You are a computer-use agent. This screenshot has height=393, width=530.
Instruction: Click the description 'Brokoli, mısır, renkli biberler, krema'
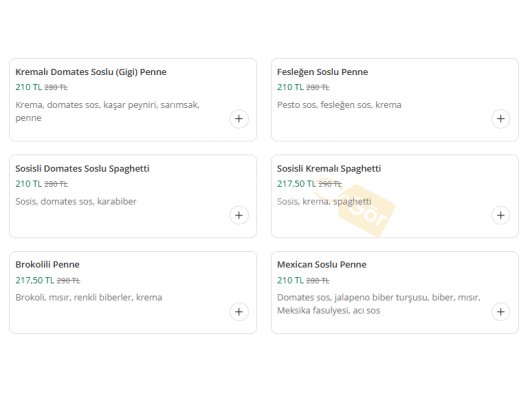(89, 297)
